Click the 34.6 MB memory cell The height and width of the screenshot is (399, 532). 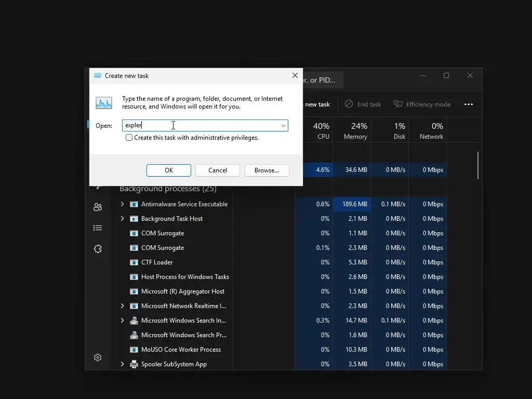[352, 170]
